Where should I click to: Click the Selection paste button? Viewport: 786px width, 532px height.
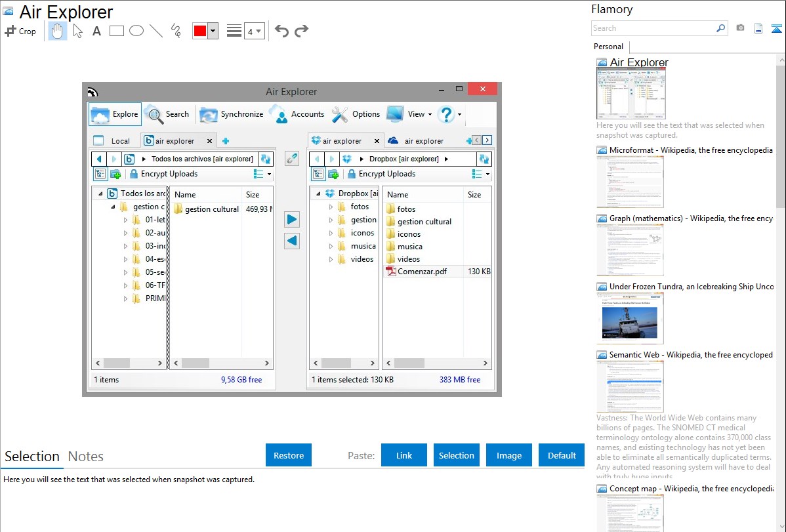click(456, 455)
